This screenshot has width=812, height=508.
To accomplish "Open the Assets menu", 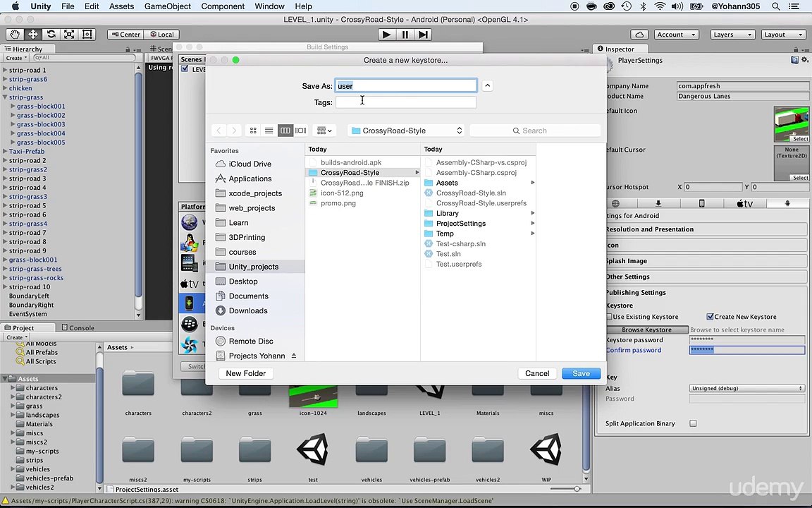I will 122,6.
